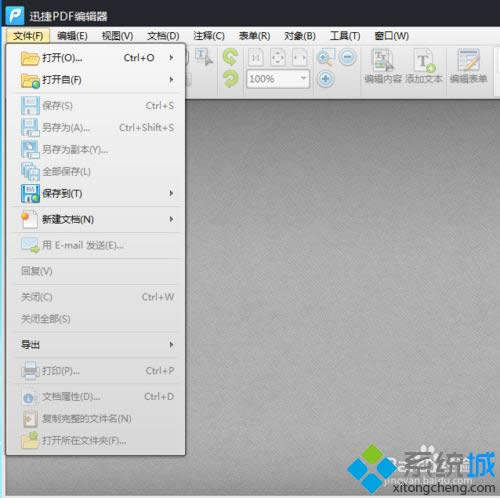Open the 文档(D) menu
The width and height of the screenshot is (500, 498).
pos(163,36)
